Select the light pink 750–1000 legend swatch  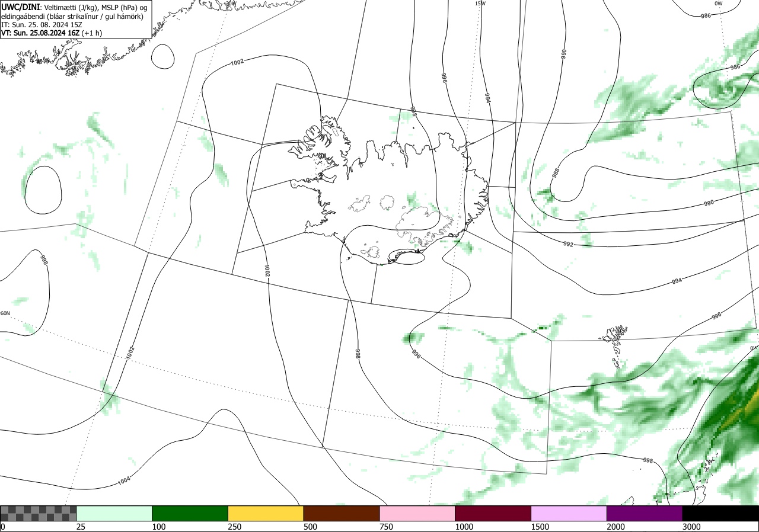click(417, 513)
